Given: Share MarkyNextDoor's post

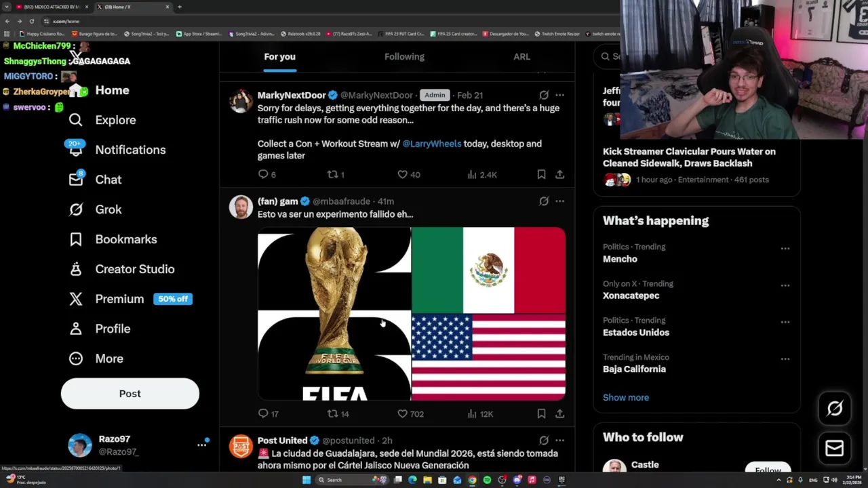Looking at the screenshot, I should click(x=560, y=175).
